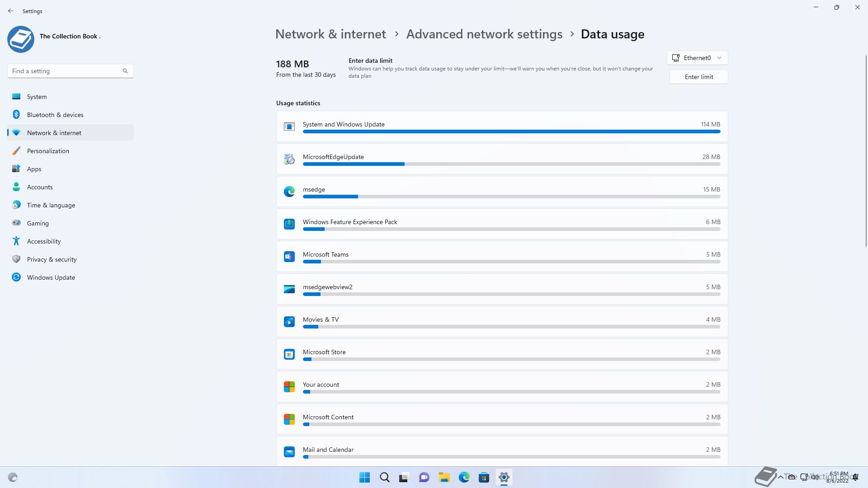Go back with the Settings back arrow
The width and height of the screenshot is (868, 488).
[x=11, y=11]
